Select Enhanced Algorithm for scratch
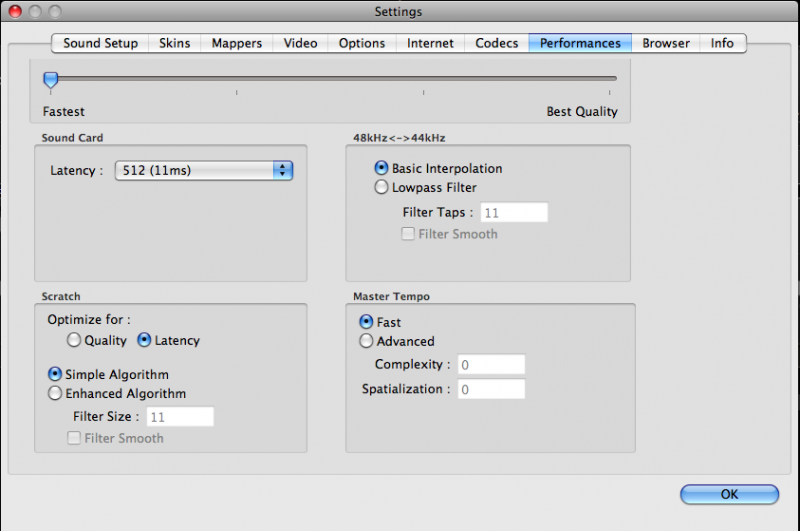800x531 pixels. tap(56, 394)
